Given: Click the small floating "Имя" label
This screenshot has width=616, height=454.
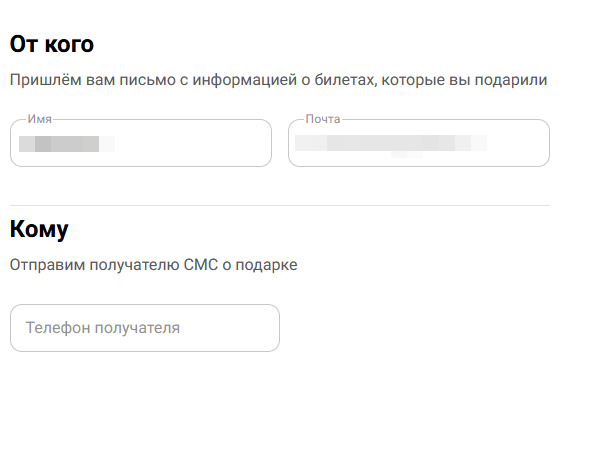Looking at the screenshot, I should pyautogui.click(x=39, y=119).
